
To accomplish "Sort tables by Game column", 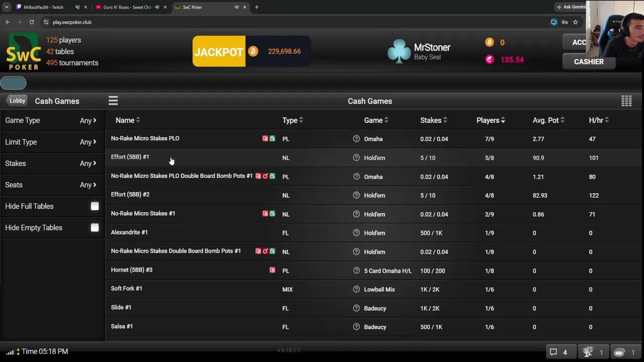I will (x=376, y=120).
